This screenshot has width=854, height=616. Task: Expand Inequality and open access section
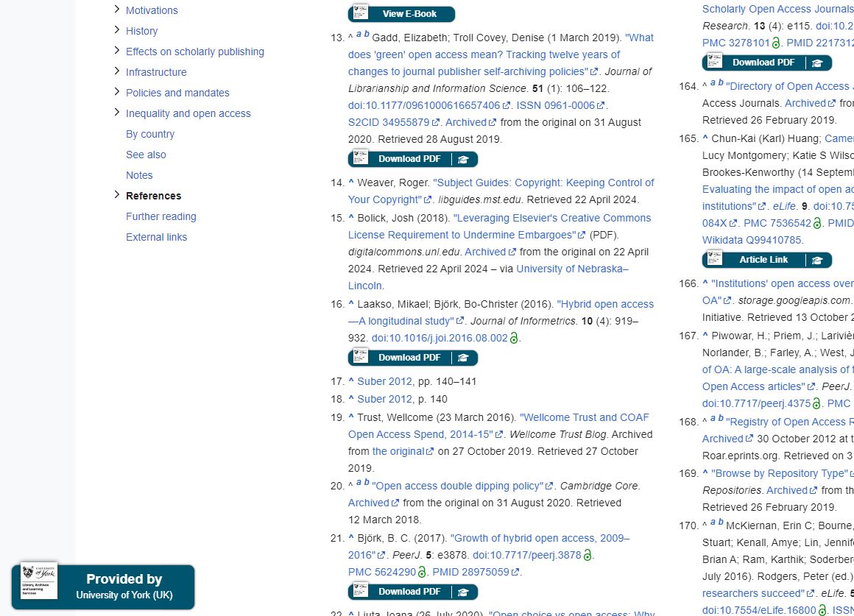coord(116,113)
